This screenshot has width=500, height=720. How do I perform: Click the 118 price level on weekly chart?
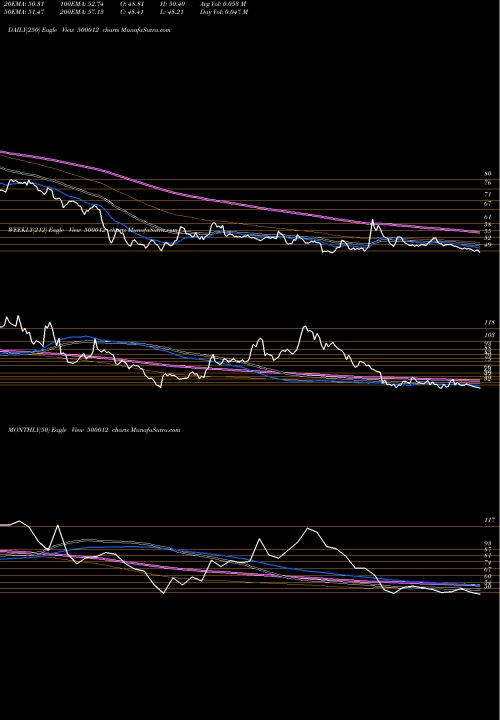pyautogui.click(x=489, y=323)
